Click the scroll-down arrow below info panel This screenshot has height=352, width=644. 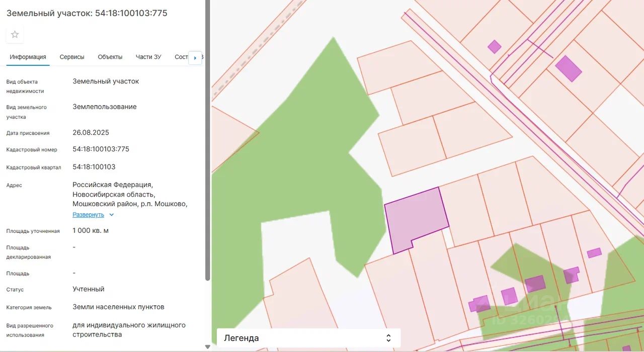[207, 347]
